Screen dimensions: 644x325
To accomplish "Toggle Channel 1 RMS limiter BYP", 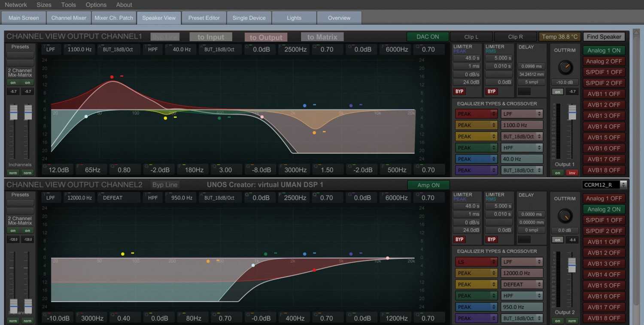I will [x=492, y=92].
